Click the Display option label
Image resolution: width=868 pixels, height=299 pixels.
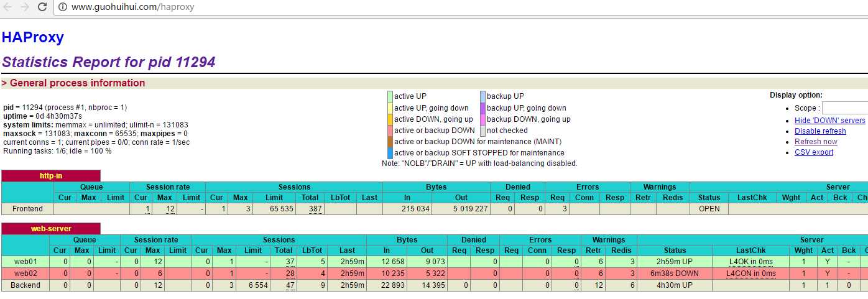[x=796, y=95]
